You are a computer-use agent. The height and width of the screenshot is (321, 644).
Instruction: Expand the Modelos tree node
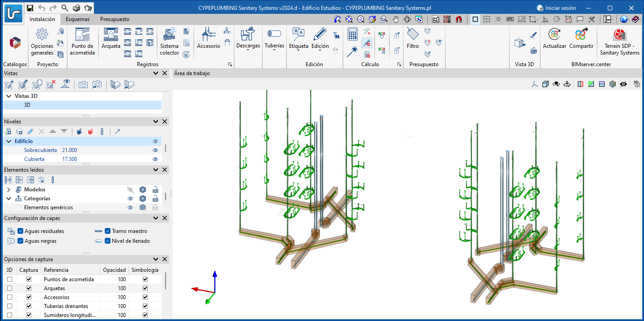tap(9, 190)
